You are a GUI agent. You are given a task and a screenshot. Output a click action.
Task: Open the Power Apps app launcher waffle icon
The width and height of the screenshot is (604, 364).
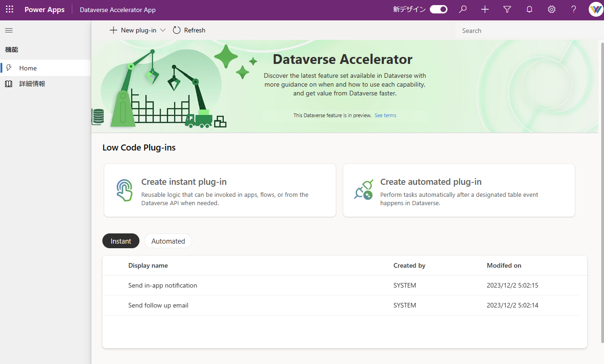pos(9,9)
